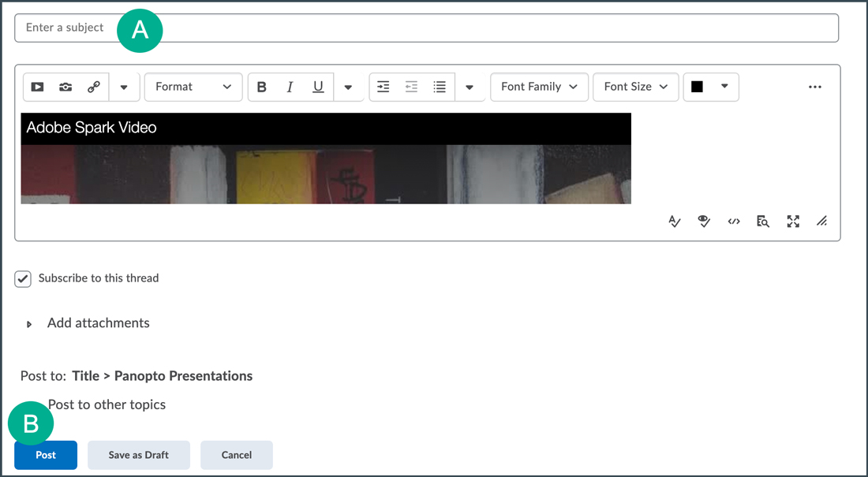This screenshot has width=868, height=477.
Task: Increase indent of the paragraph
Action: 383,87
